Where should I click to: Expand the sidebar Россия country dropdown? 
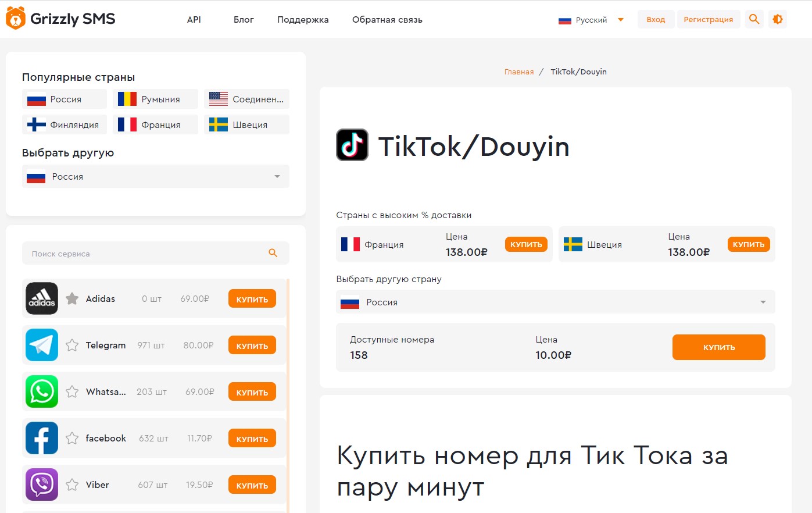click(x=156, y=176)
